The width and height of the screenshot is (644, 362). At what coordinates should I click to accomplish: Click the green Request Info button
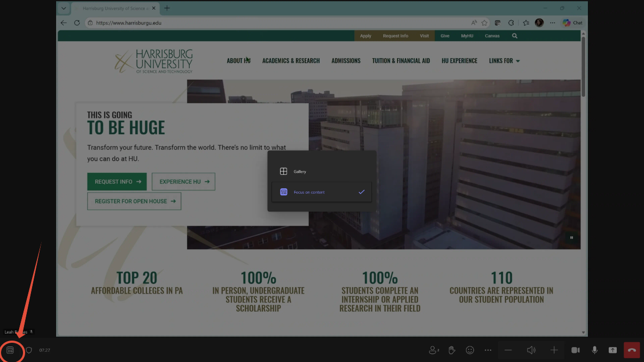(x=117, y=182)
